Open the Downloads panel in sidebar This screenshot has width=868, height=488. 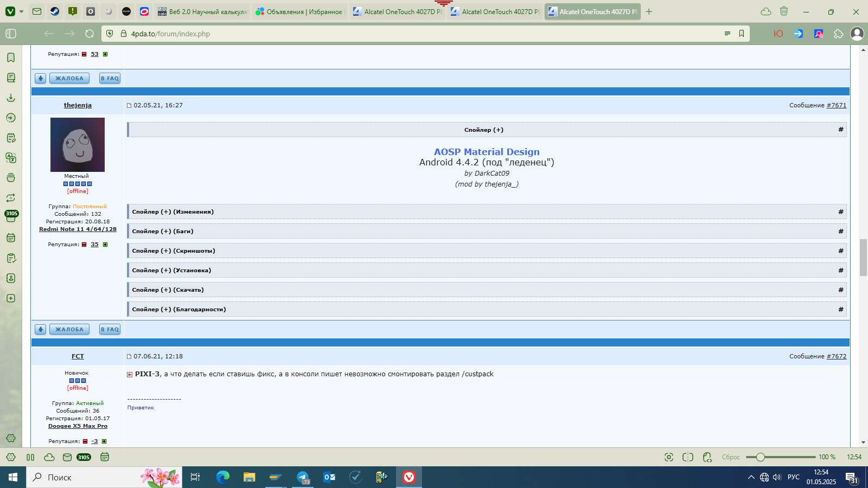coord(11,98)
